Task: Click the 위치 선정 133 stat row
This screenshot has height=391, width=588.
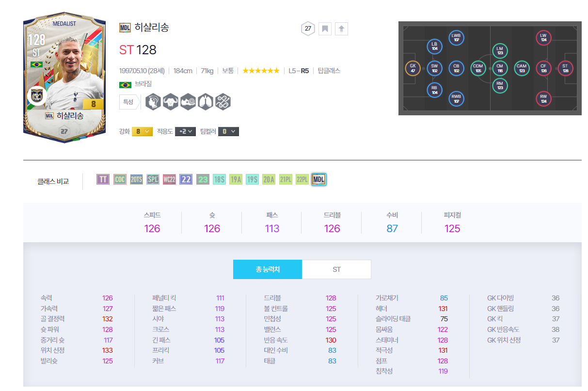Action: [77, 350]
